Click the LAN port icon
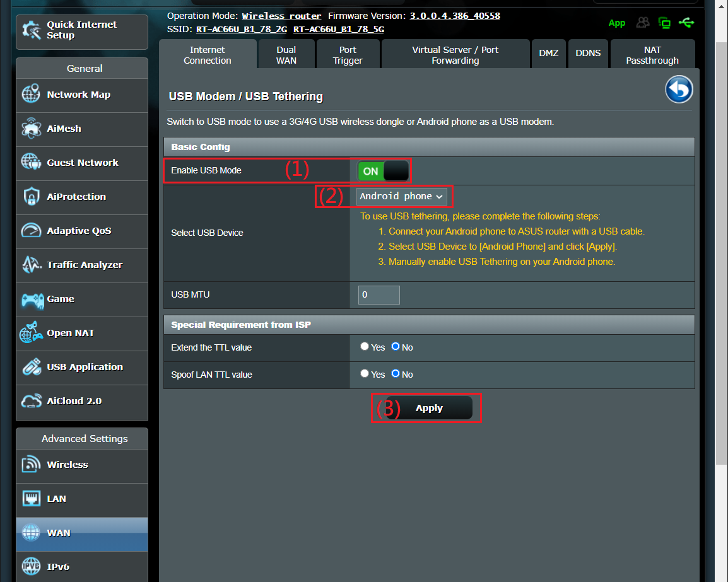This screenshot has width=728, height=582. coord(31,499)
